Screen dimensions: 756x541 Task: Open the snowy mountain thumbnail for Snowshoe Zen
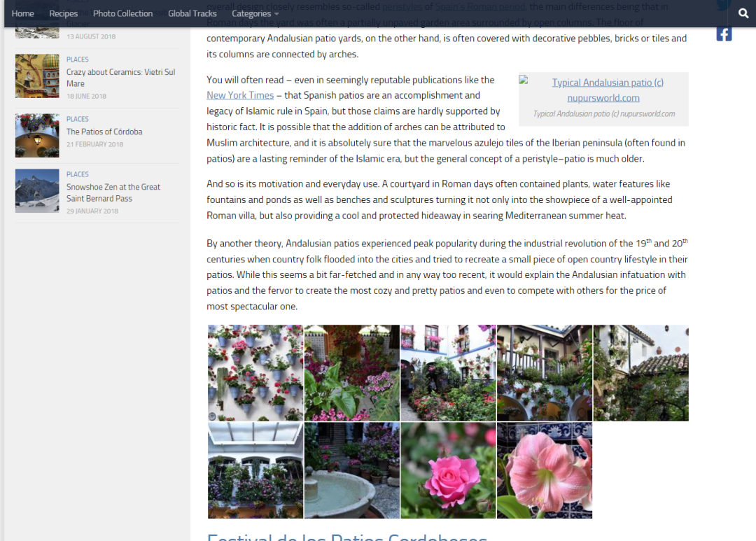[37, 191]
